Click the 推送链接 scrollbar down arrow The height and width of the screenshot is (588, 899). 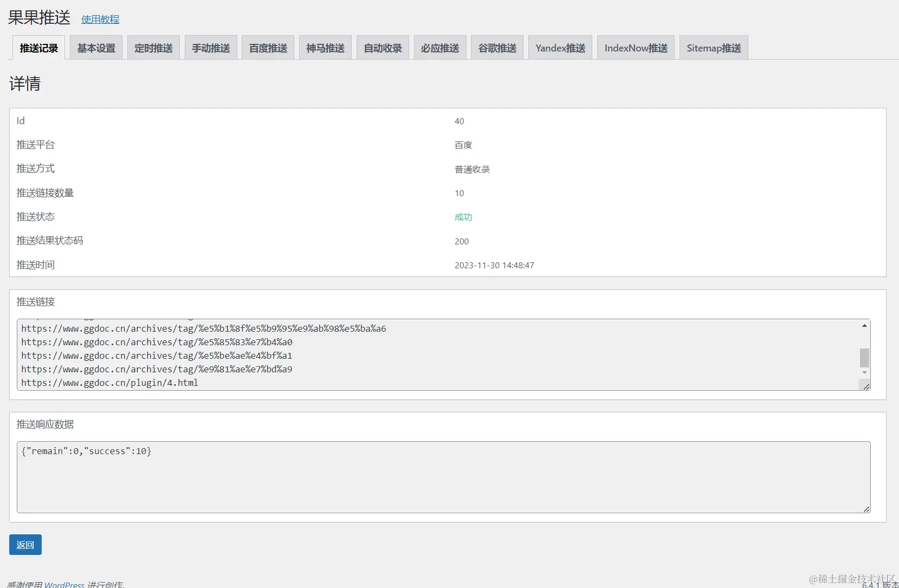(x=864, y=373)
